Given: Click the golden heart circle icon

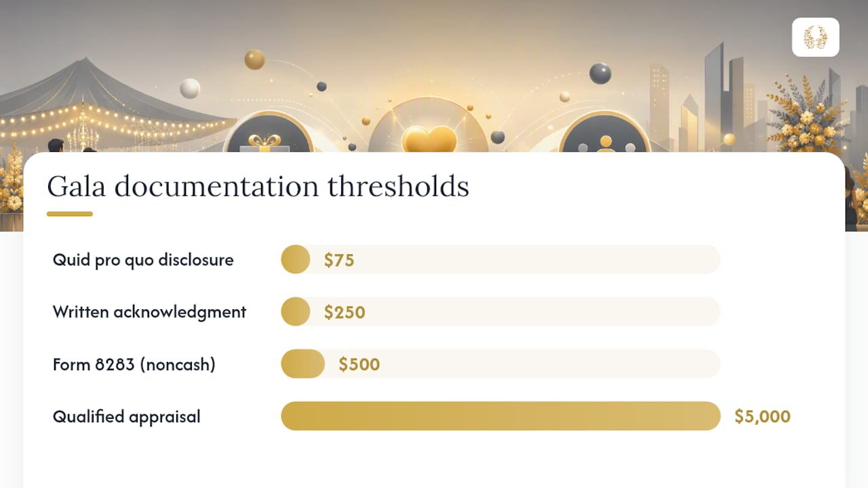Looking at the screenshot, I should point(429,128).
